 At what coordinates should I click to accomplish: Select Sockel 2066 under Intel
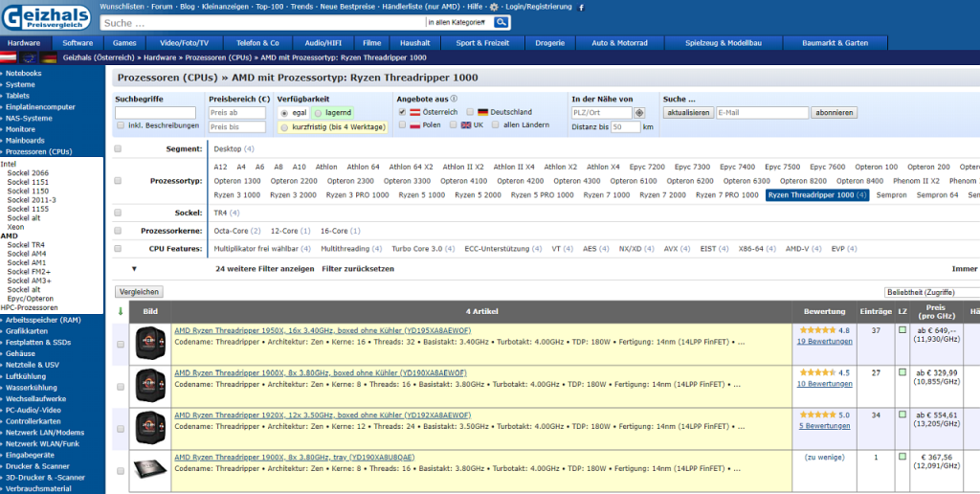click(28, 173)
